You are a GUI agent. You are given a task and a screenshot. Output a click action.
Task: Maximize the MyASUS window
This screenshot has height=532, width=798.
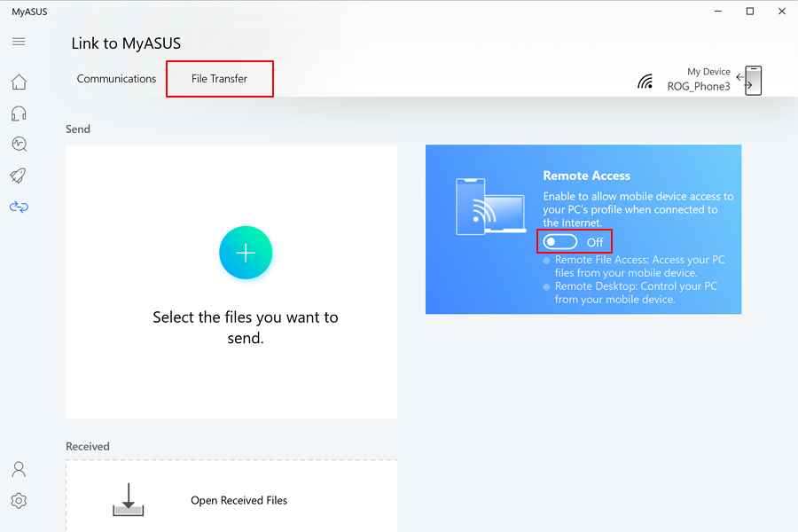pos(750,12)
